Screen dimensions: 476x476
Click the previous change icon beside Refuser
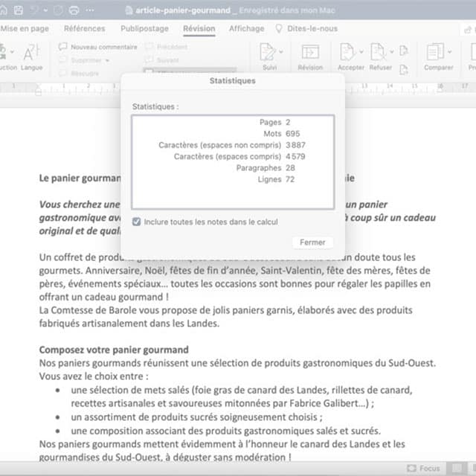pyautogui.click(x=404, y=50)
